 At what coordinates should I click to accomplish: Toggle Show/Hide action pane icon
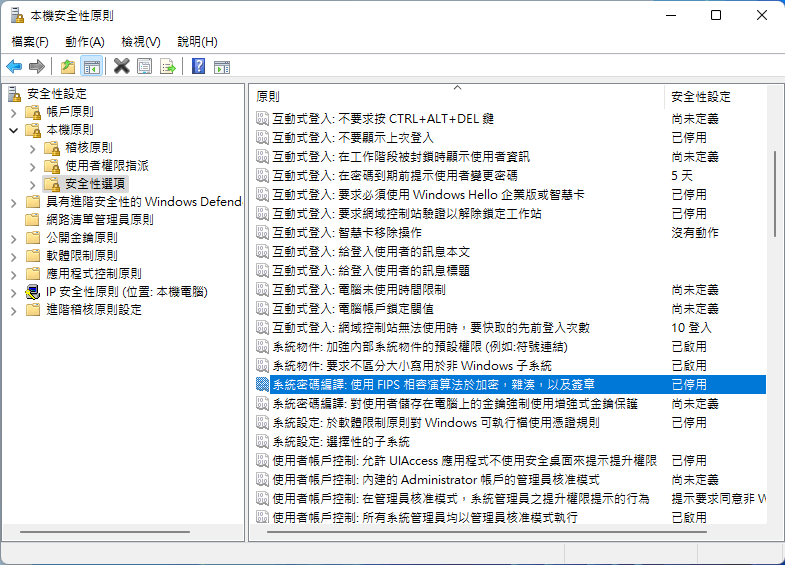pos(222,66)
